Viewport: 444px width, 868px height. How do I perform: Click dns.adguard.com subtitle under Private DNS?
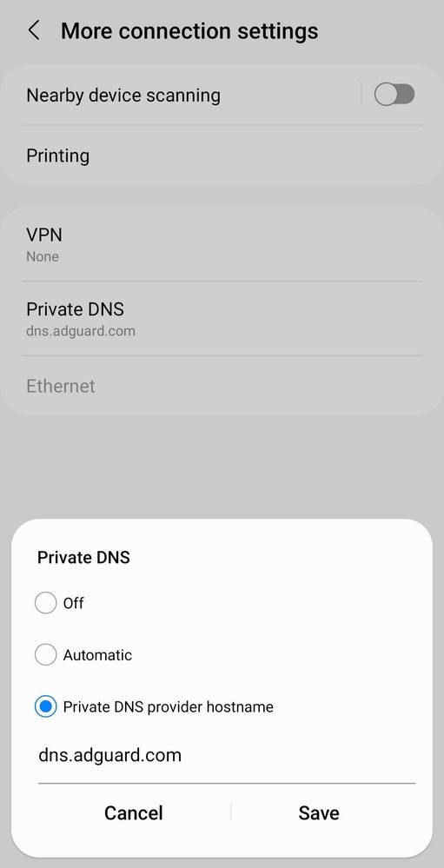point(81,331)
